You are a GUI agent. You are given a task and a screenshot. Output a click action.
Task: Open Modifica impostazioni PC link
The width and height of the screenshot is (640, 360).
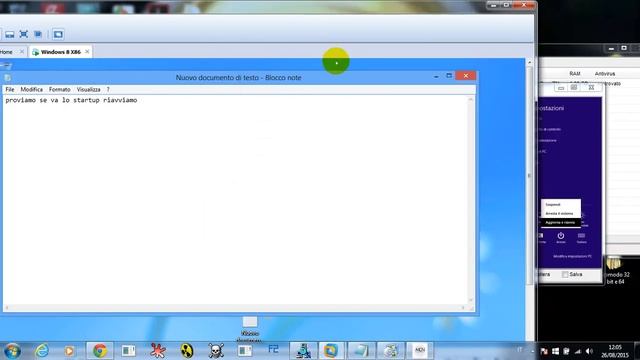pos(572,256)
